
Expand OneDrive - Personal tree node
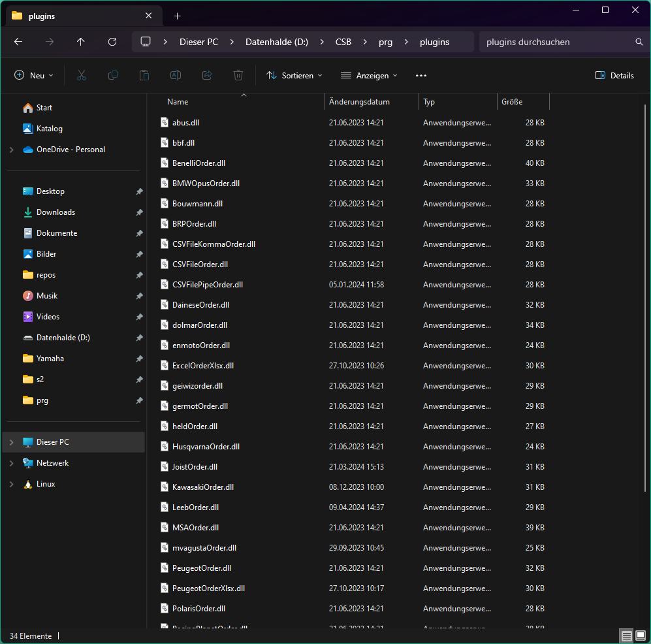click(12, 150)
